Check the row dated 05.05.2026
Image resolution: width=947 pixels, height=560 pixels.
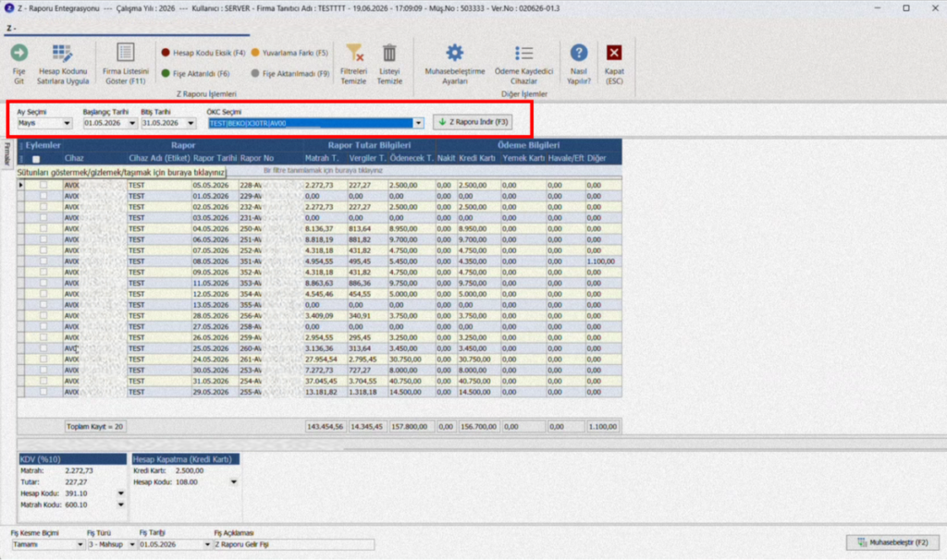(x=43, y=185)
